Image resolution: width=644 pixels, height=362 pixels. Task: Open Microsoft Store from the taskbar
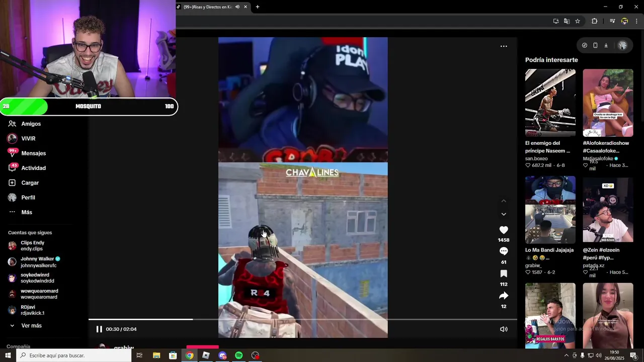click(x=173, y=355)
